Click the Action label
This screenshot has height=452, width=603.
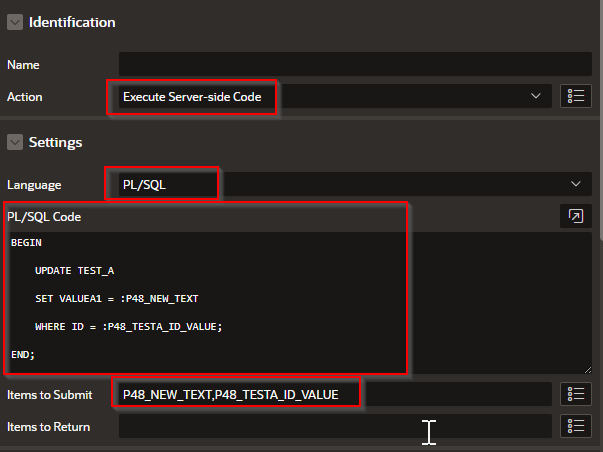25,97
